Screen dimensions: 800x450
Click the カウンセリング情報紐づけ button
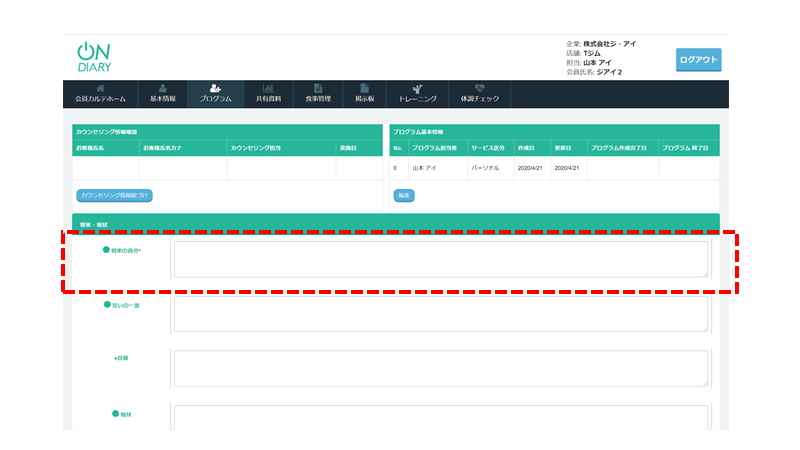point(114,195)
